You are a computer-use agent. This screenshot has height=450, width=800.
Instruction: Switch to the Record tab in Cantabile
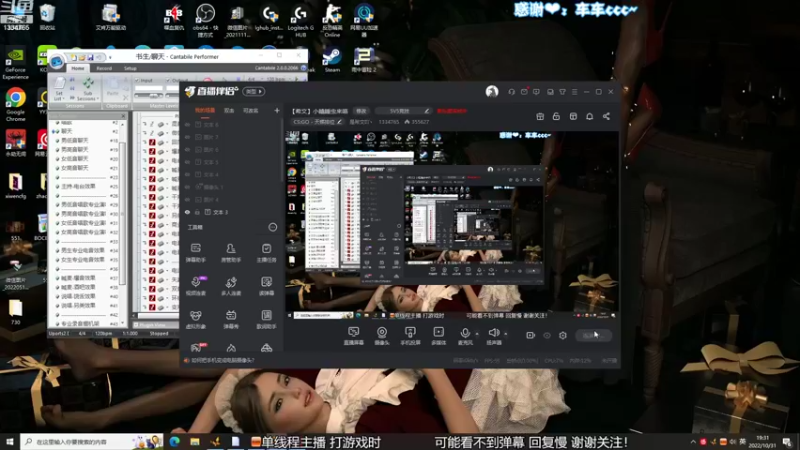point(104,68)
